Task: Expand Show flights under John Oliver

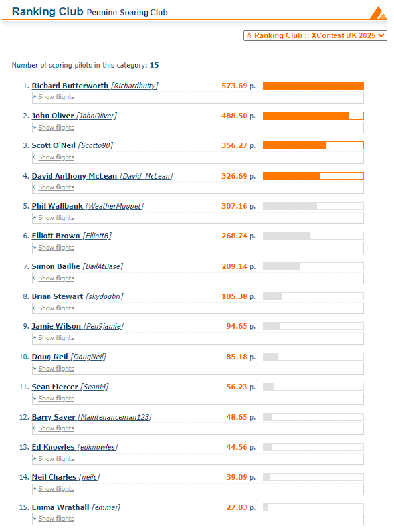Action: [x=56, y=128]
